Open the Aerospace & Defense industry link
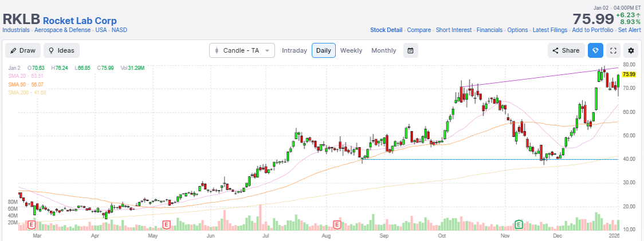The width and height of the screenshot is (644, 241). point(63,30)
